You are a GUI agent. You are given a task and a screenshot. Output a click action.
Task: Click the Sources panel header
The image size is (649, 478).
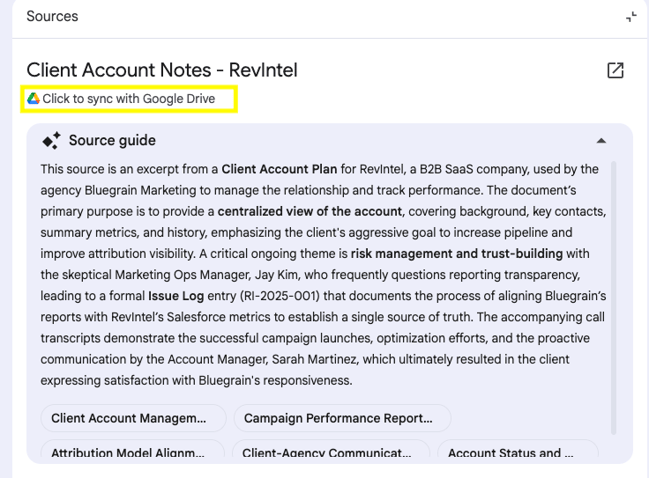pos(52,16)
